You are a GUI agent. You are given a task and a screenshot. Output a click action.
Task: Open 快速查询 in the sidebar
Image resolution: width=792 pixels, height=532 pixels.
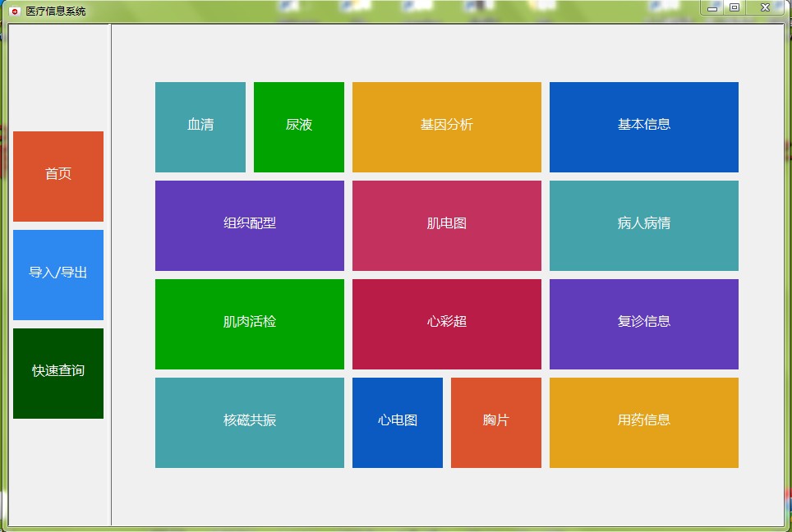coord(58,373)
